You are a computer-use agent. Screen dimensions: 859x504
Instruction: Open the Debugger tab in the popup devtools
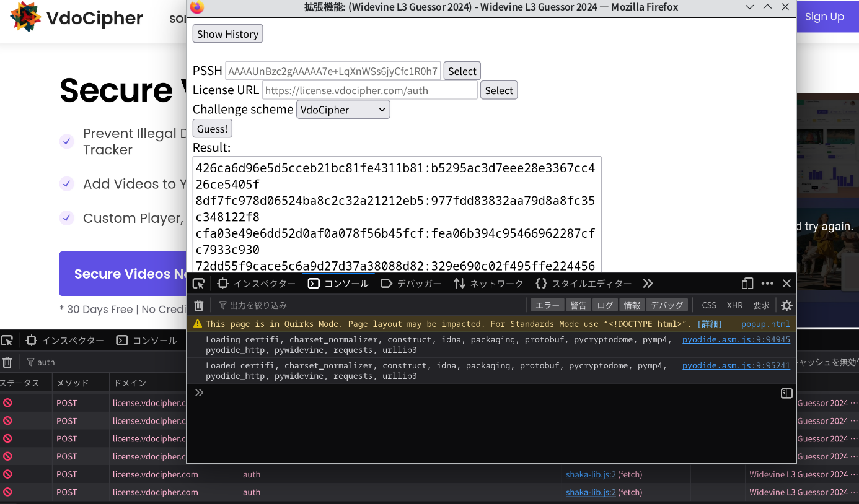(x=411, y=284)
